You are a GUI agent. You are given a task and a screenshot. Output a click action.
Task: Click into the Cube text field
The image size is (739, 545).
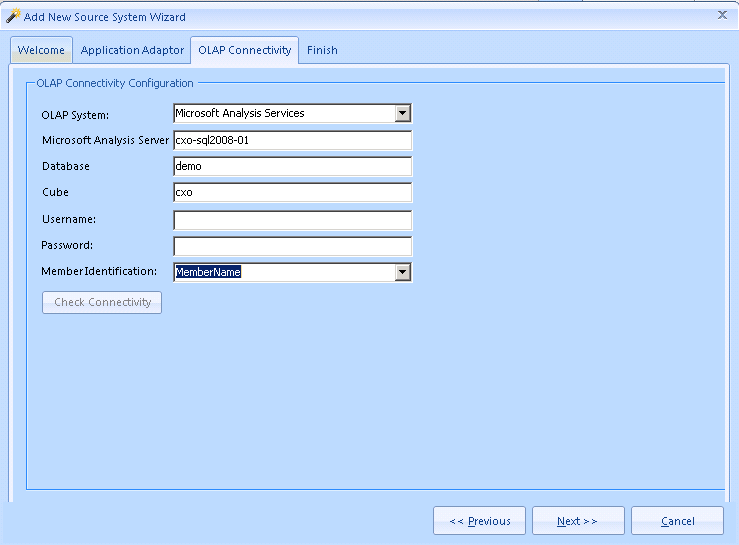click(293, 192)
